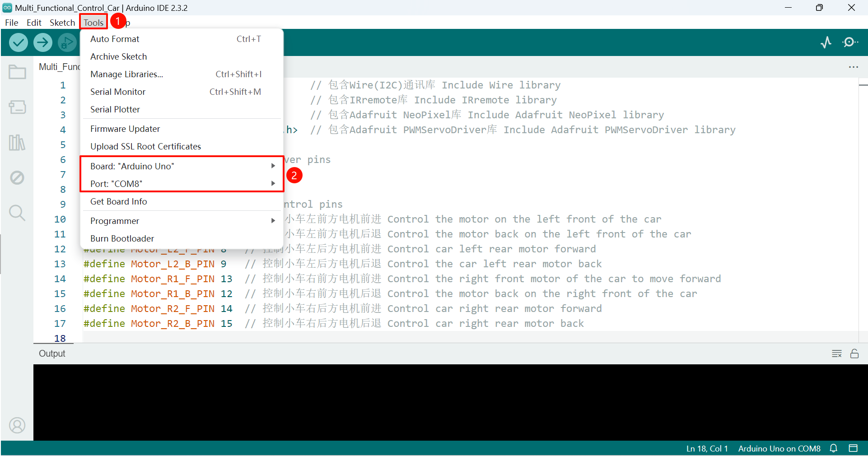This screenshot has width=868, height=456.
Task: Click the Include IRremote library comment
Action: coord(434,100)
